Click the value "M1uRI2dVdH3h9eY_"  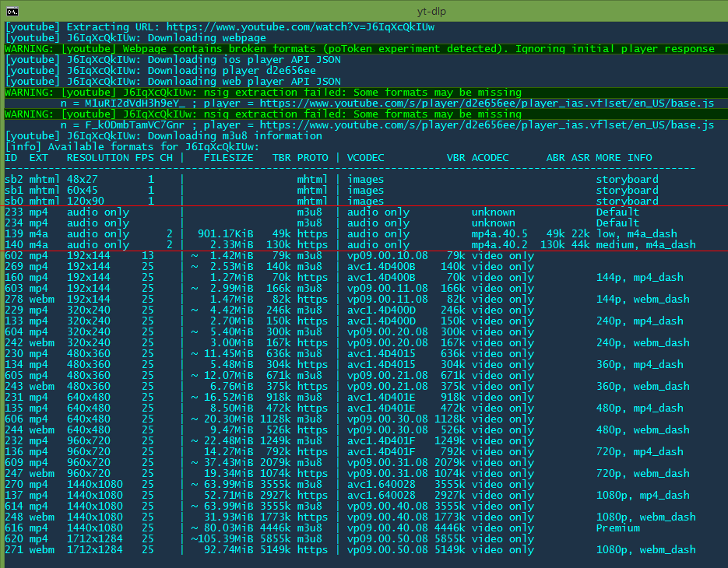135,103
